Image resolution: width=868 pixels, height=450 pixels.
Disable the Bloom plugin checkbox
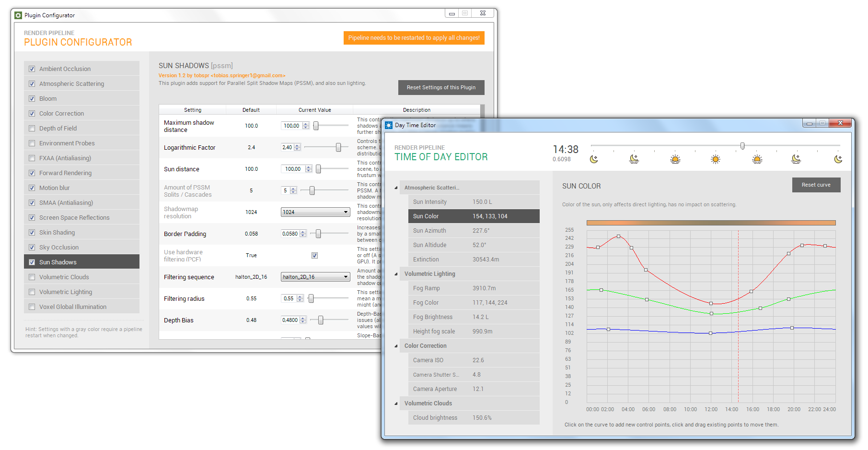pos(32,98)
